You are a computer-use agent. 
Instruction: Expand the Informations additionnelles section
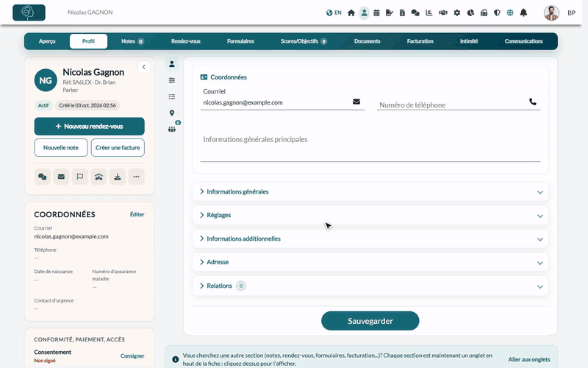point(370,238)
